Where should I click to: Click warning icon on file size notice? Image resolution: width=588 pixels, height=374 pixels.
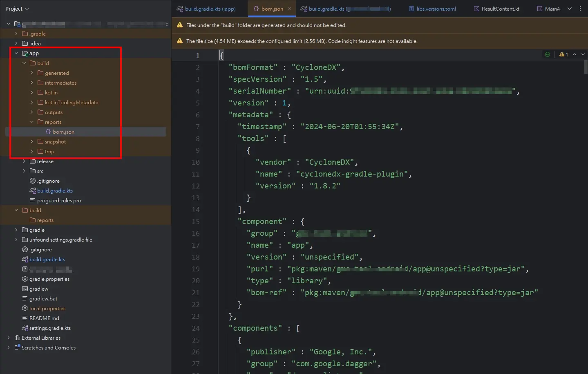(179, 41)
